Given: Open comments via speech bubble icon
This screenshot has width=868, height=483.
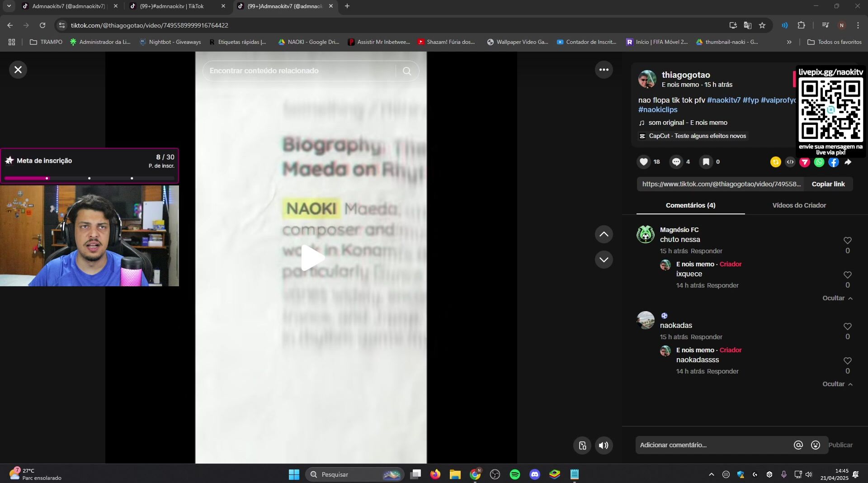Looking at the screenshot, I should 676,162.
